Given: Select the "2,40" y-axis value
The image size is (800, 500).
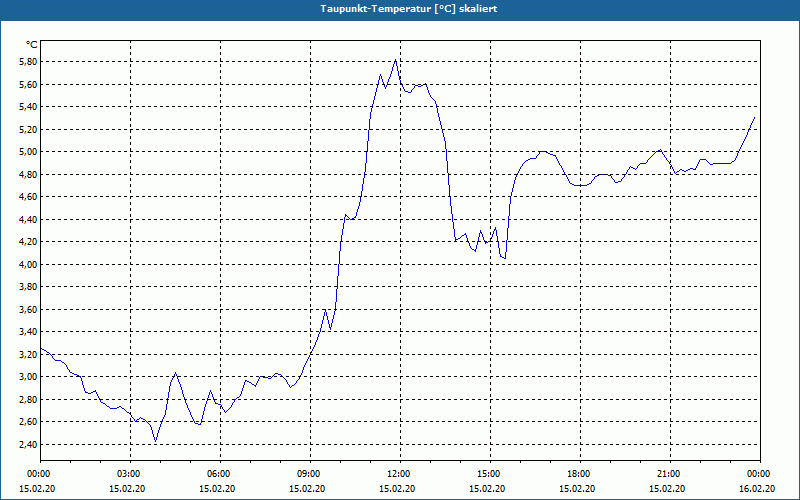Looking at the screenshot, I should pos(29,444).
